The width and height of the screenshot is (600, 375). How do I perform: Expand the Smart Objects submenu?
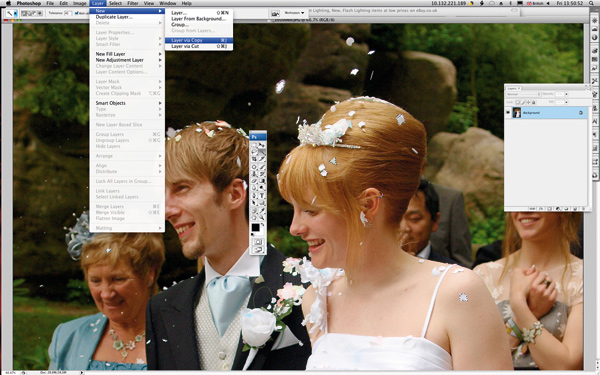click(x=127, y=103)
